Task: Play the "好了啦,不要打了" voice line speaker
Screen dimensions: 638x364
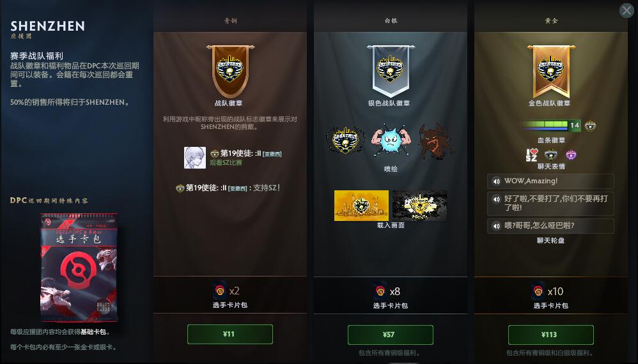Action: tap(496, 199)
